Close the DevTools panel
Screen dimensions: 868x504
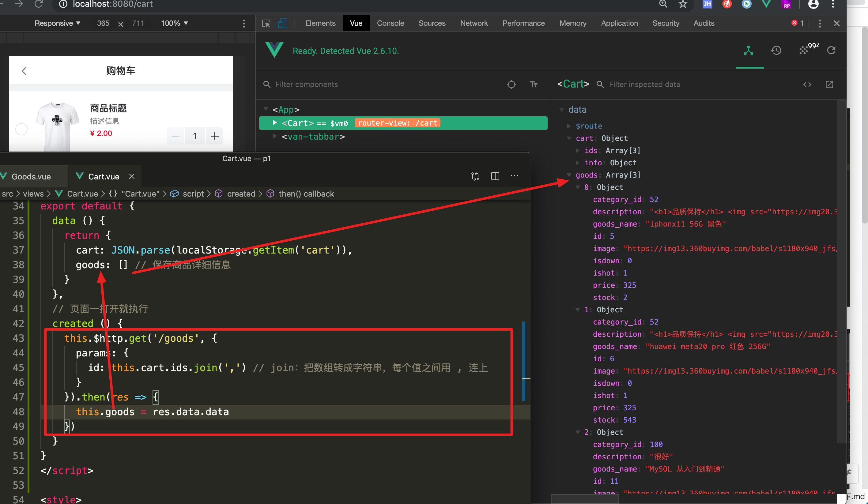pyautogui.click(x=836, y=23)
